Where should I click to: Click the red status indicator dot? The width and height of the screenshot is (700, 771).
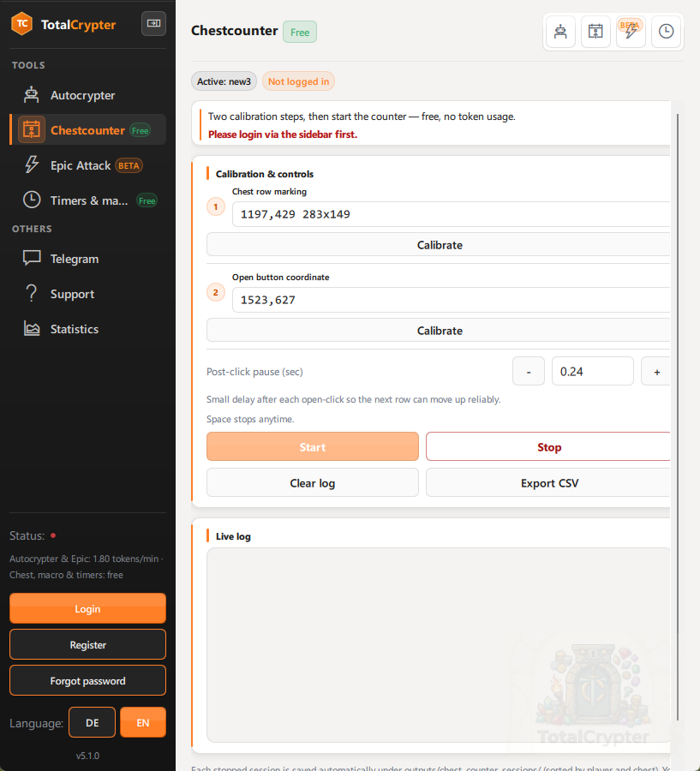pos(53,535)
